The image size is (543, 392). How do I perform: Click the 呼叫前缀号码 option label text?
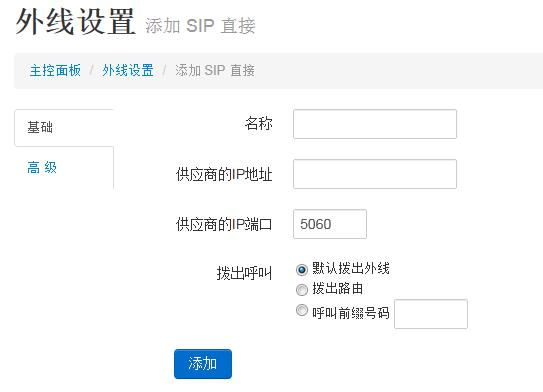[351, 313]
